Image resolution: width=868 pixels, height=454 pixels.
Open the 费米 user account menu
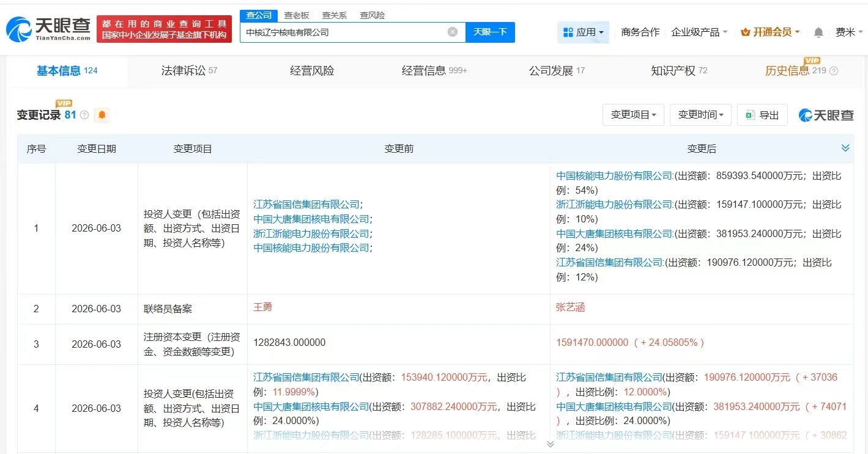[x=848, y=32]
